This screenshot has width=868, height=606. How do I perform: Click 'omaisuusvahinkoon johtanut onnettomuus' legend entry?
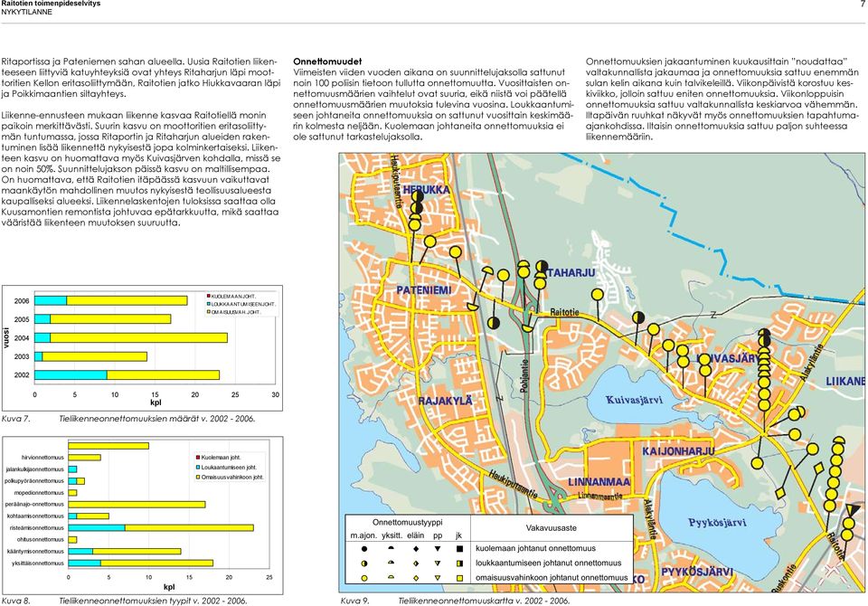pos(552,577)
